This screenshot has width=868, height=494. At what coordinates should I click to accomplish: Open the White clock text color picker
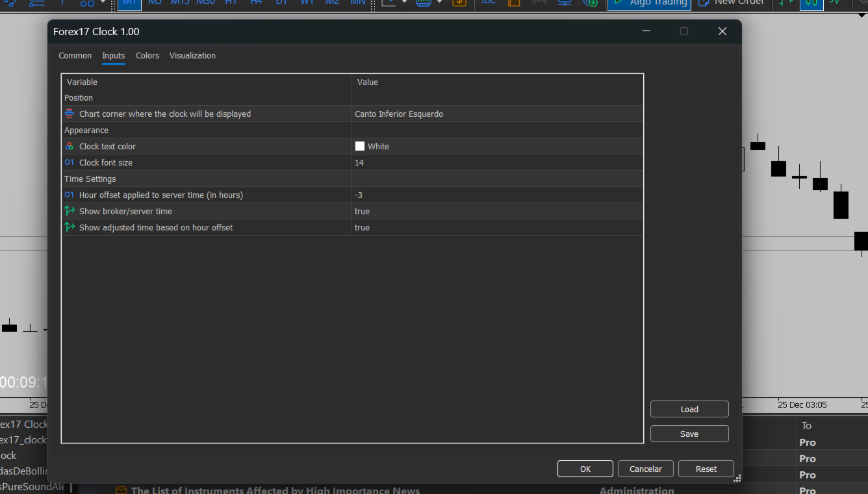click(497, 146)
